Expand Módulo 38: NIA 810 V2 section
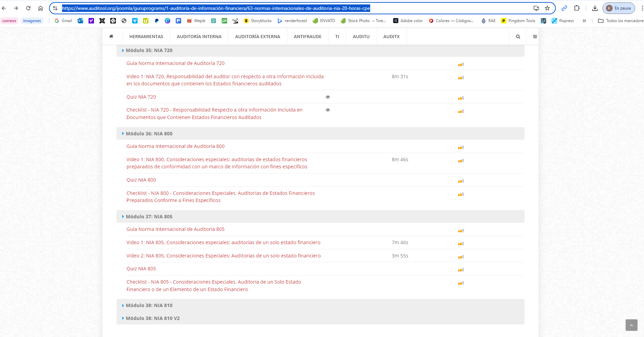Viewport: 644px width, 337px height. [x=153, y=318]
